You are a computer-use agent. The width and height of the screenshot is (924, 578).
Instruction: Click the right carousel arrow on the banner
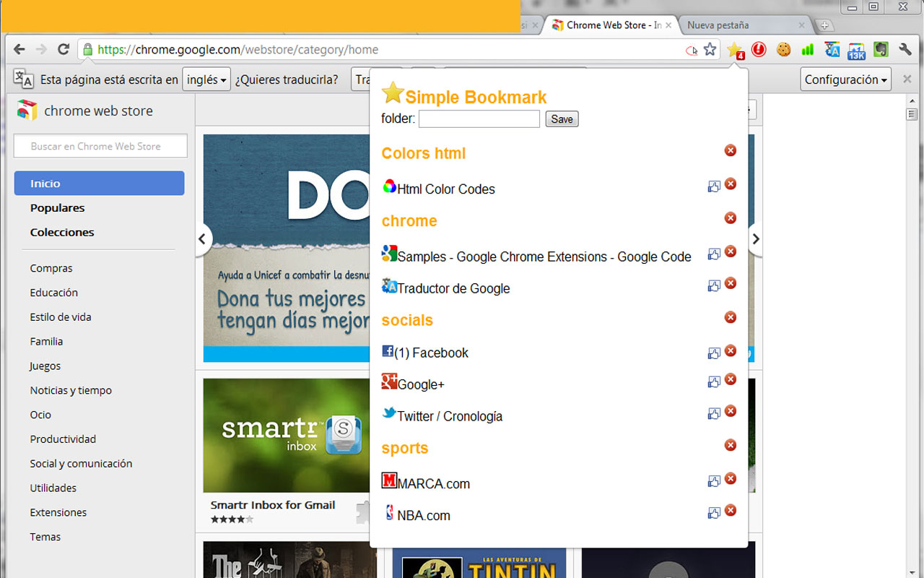point(755,238)
